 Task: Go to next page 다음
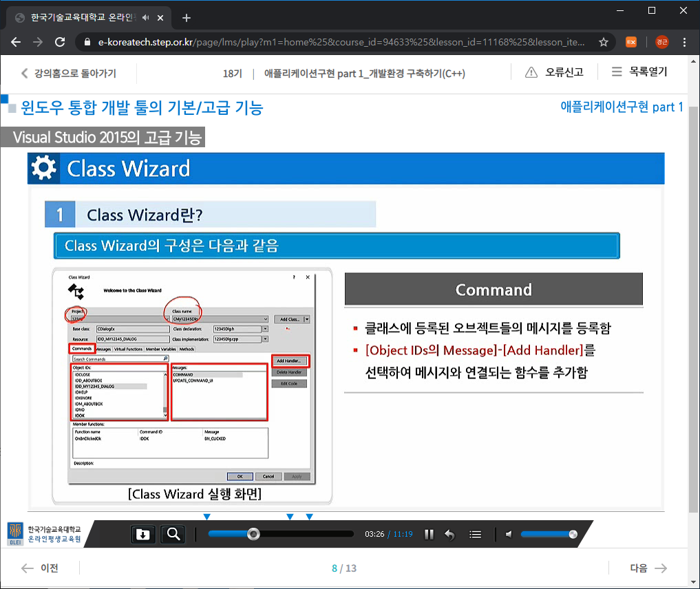click(x=648, y=568)
